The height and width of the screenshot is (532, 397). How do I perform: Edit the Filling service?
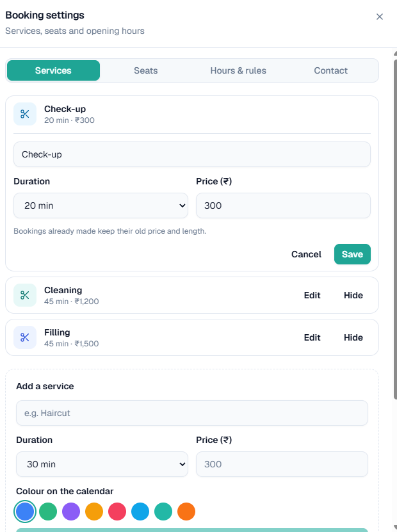pos(312,337)
